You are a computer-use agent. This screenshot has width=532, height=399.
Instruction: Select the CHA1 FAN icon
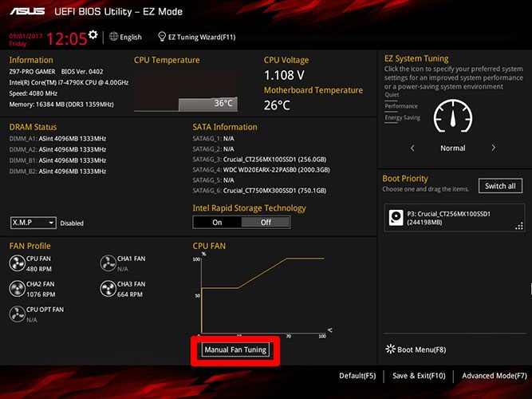tap(108, 263)
